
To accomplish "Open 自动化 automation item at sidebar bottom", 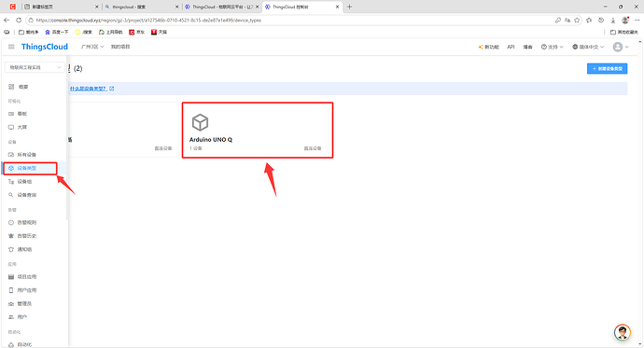I will (x=21, y=344).
